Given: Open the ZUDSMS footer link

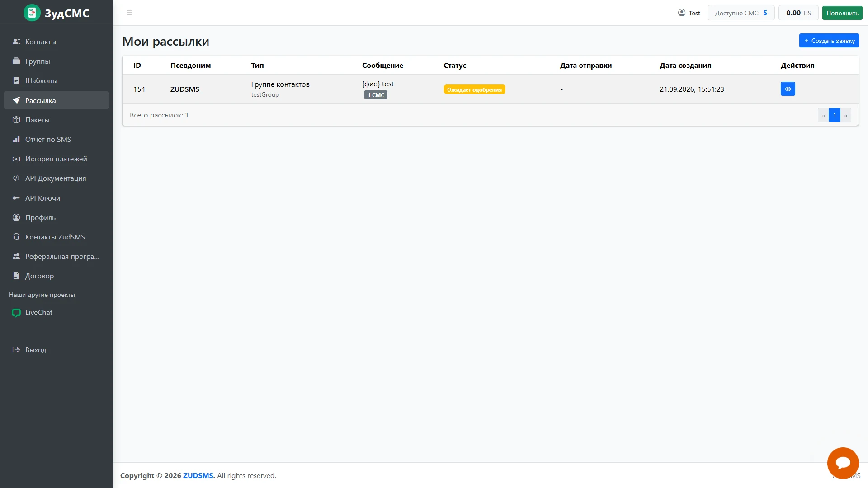Looking at the screenshot, I should [x=199, y=475].
